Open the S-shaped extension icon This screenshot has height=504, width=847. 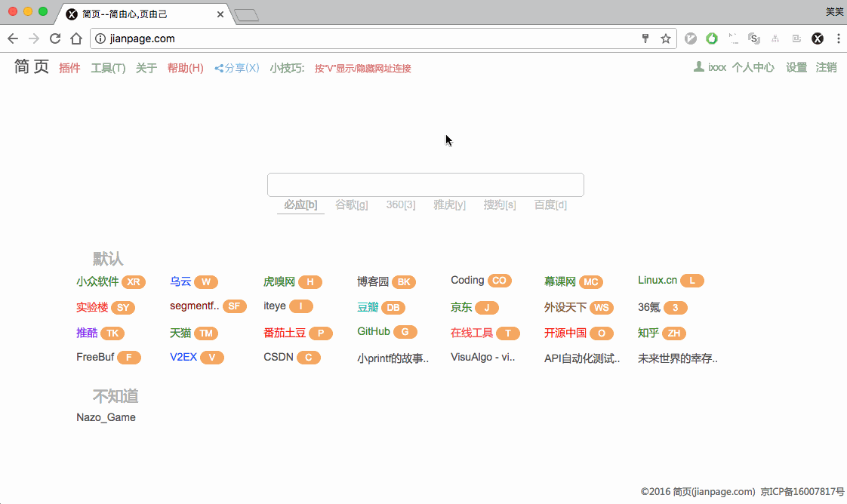(x=754, y=38)
